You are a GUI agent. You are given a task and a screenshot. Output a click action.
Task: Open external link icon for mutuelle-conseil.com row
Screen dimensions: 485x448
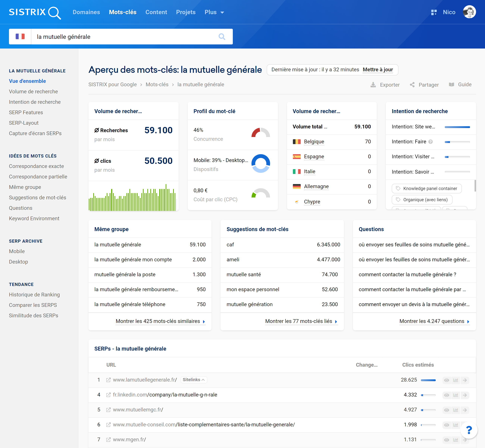[108, 425]
